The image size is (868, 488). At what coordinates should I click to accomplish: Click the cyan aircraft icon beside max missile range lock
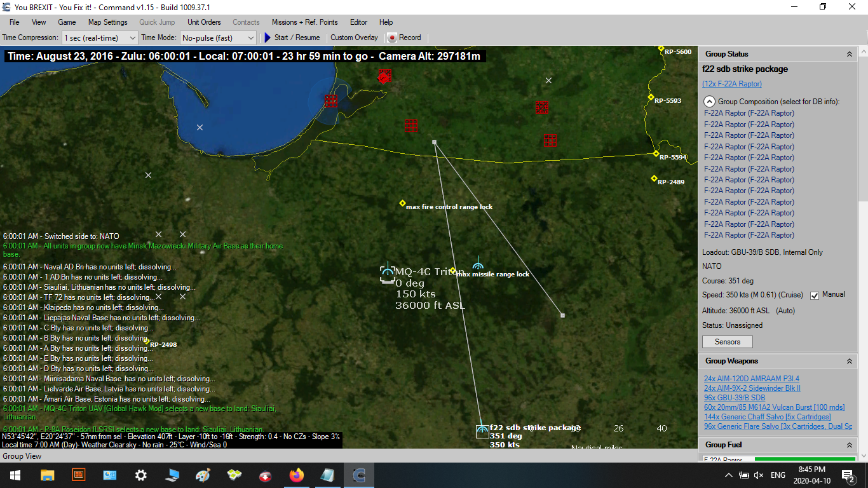478,264
